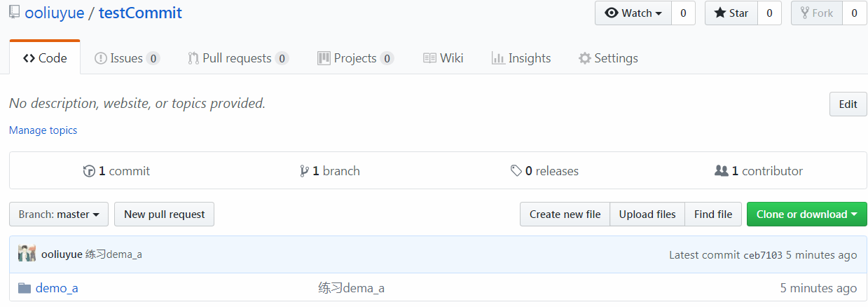Open the ooliuyue owner link

pyautogui.click(x=54, y=13)
